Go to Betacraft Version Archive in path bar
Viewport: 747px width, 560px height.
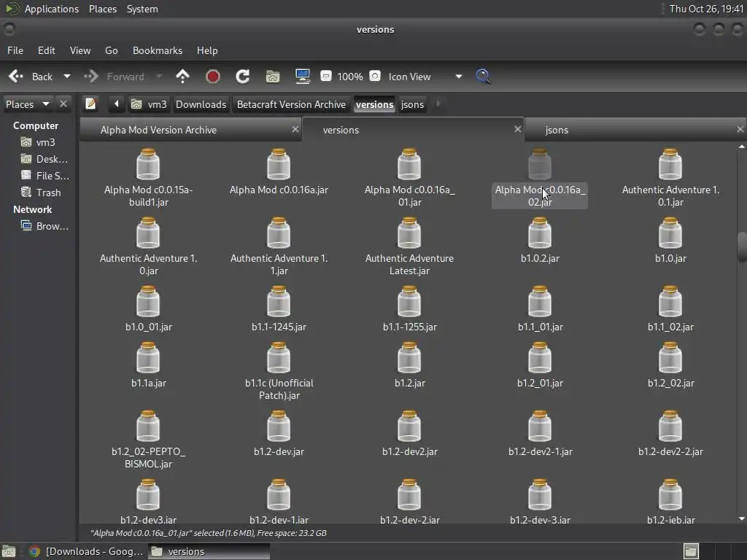pos(291,104)
